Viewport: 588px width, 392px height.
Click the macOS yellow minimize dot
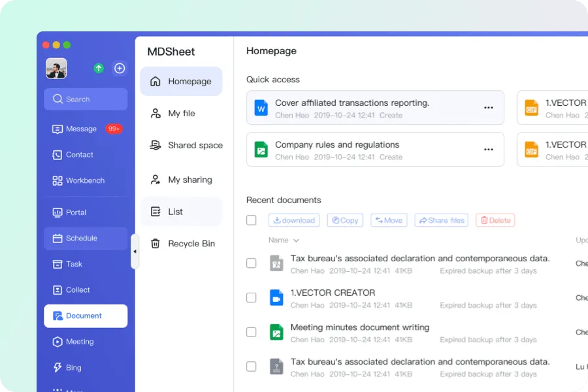(56, 45)
